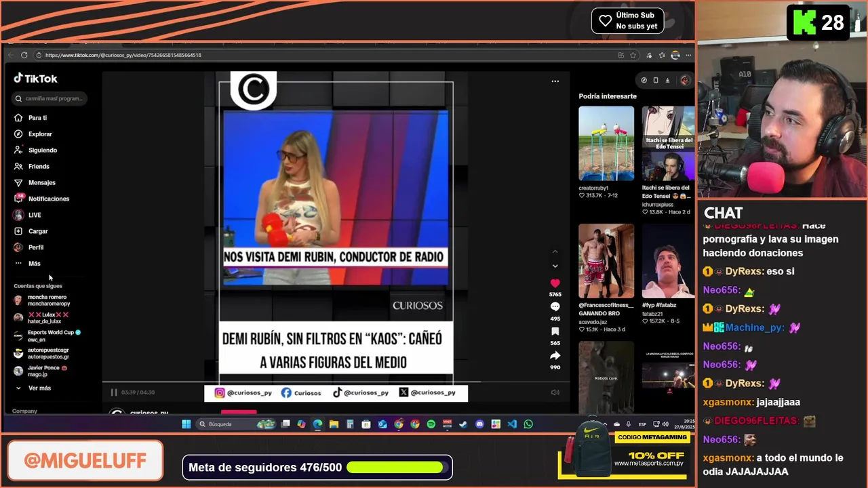Expand the Más menu
This screenshot has height=488, width=868.
click(x=27, y=264)
